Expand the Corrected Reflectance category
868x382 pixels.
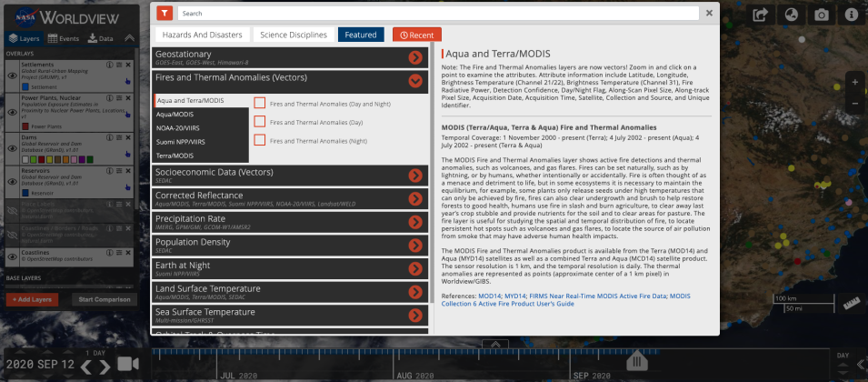point(415,199)
